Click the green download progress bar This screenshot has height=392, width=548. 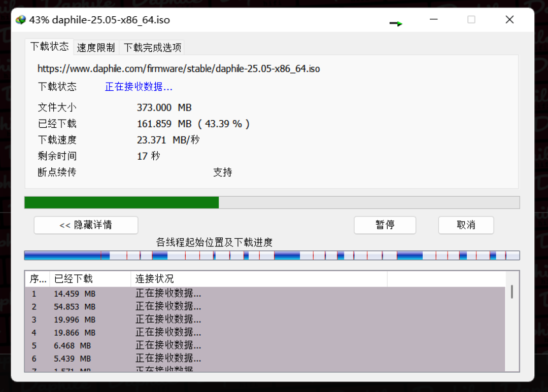[x=272, y=203]
